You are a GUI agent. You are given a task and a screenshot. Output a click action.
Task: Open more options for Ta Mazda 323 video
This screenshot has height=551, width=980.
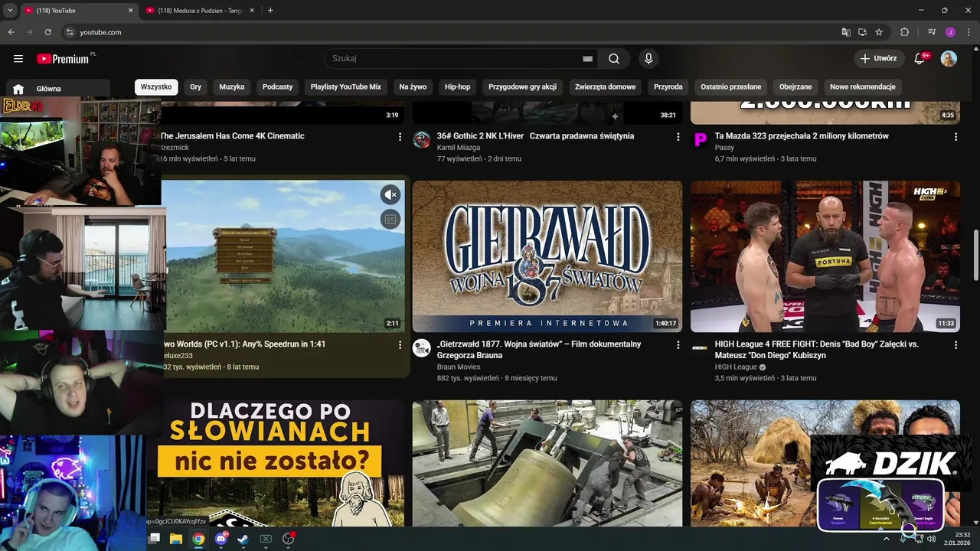point(955,136)
